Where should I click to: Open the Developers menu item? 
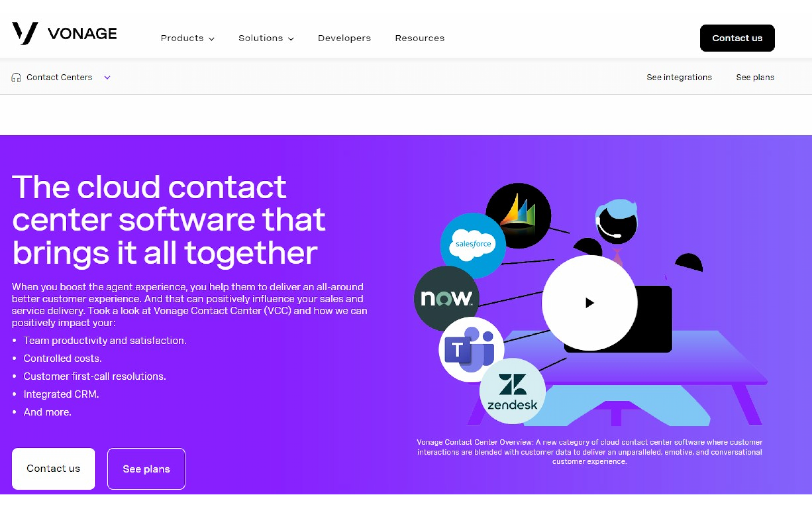pyautogui.click(x=344, y=38)
